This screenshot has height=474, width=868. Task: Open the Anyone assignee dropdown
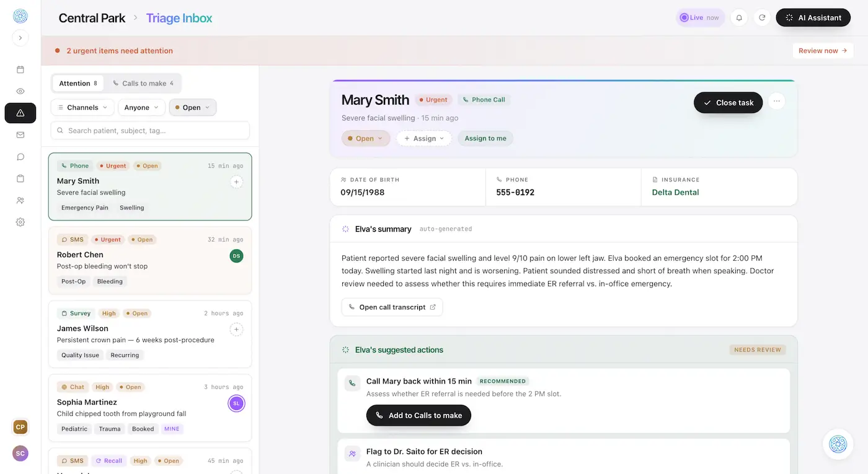141,107
